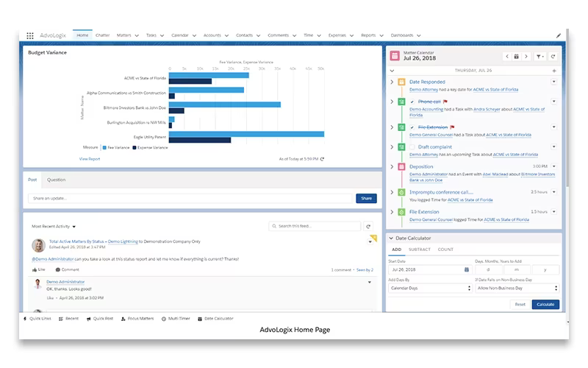Open the Demo Administrator comment menu arrow
The image size is (588, 368).
click(x=370, y=282)
